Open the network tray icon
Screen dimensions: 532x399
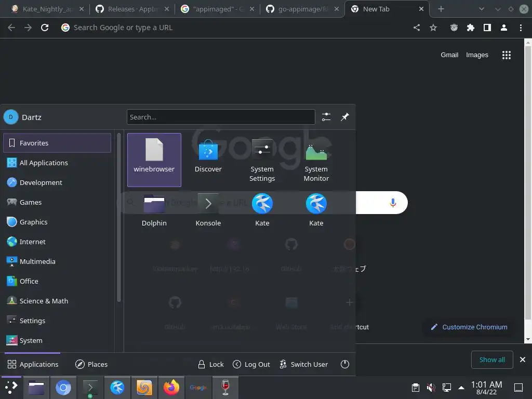click(446, 388)
